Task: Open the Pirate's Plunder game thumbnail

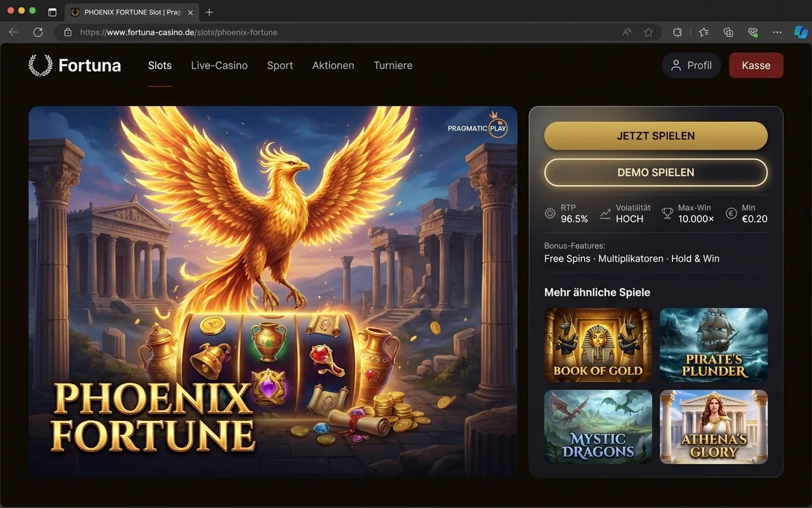Action: tap(714, 345)
